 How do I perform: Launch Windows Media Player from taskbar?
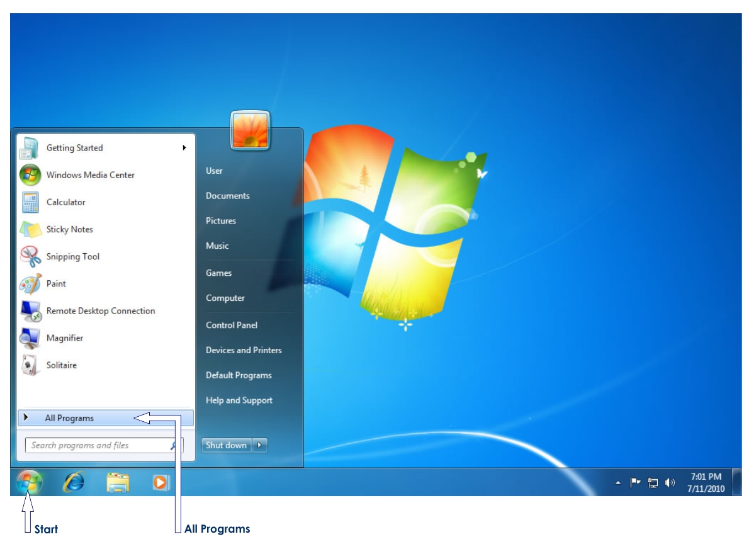coord(161,482)
